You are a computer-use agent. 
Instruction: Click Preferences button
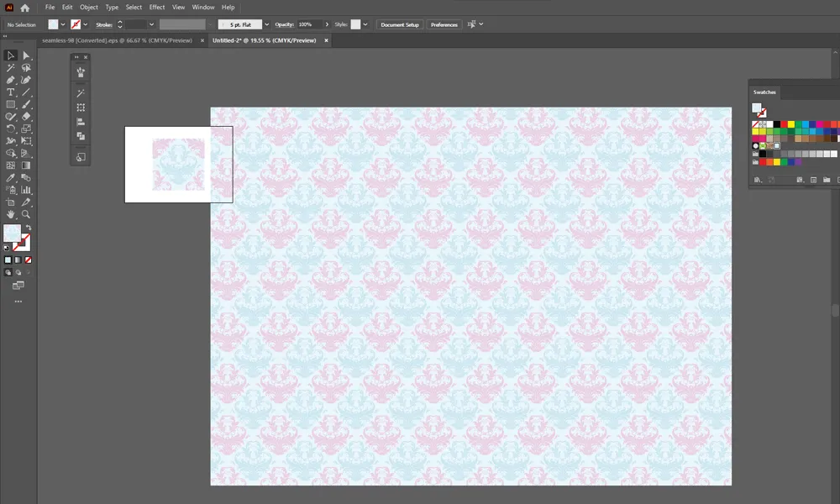(444, 24)
